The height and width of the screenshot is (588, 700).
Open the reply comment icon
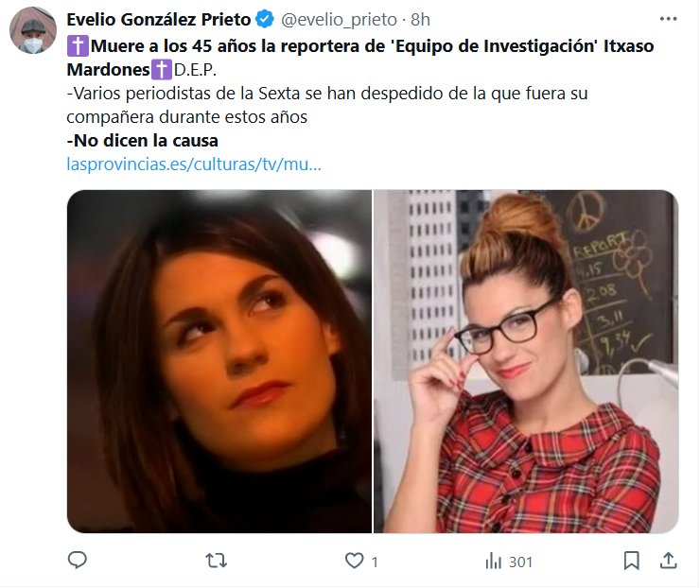tap(77, 560)
